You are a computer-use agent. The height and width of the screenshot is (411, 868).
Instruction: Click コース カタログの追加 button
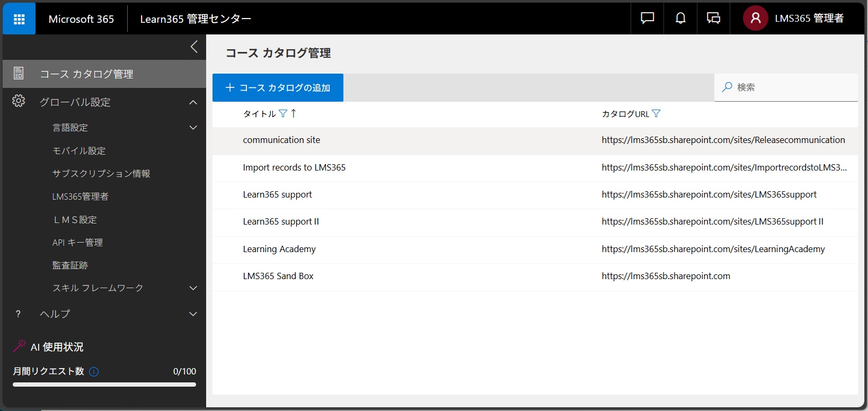click(278, 87)
